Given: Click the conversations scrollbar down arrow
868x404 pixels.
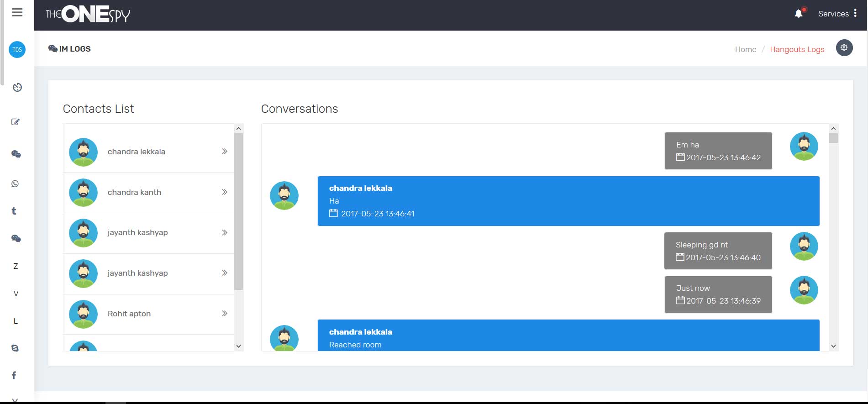Looking at the screenshot, I should [833, 346].
